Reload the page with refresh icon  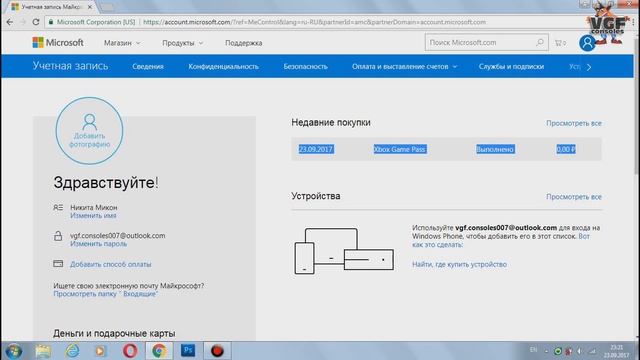pyautogui.click(x=36, y=22)
